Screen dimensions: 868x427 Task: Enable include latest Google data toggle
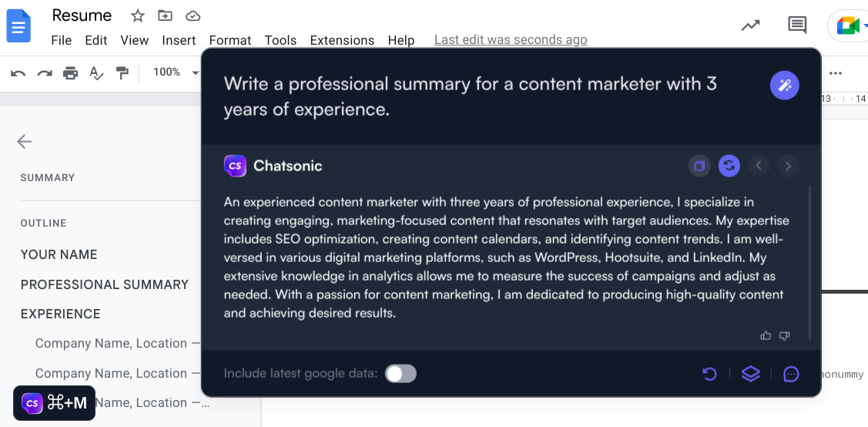click(400, 374)
